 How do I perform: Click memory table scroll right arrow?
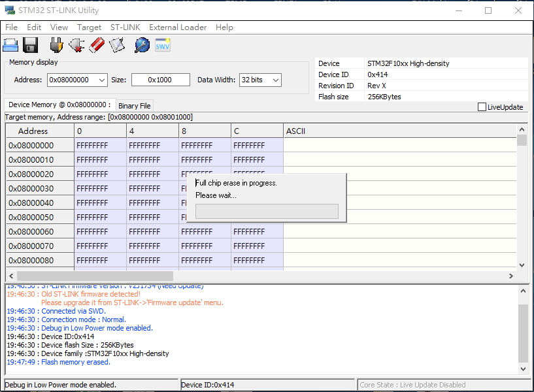[511, 276]
